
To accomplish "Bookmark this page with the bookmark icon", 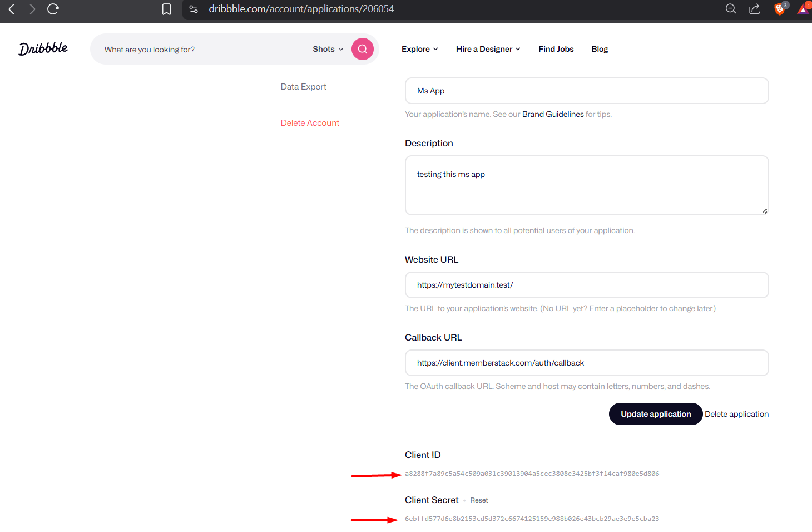I will (x=166, y=9).
